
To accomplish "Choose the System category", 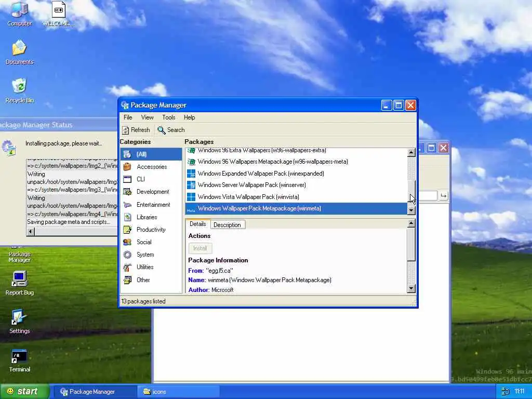I will 151,255.
